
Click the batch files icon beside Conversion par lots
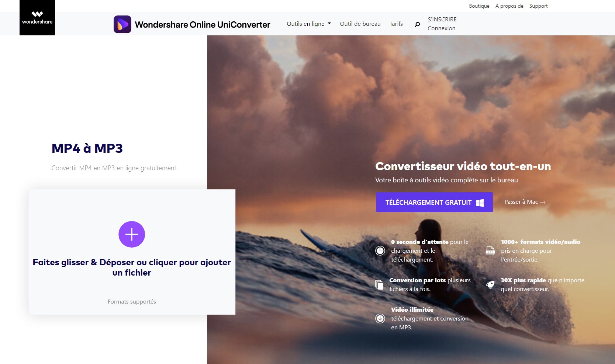379,285
